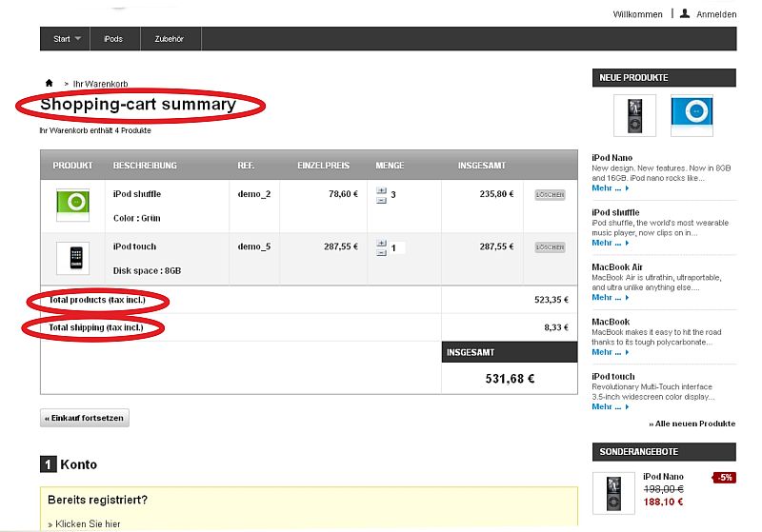Open blue iPod shuffle thumbnail in Neue Produkte
Viewport: 762px width, 532px height.
(692, 115)
